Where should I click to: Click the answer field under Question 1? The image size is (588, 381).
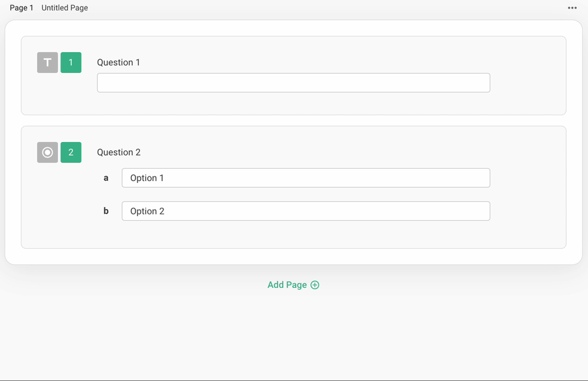[293, 82]
